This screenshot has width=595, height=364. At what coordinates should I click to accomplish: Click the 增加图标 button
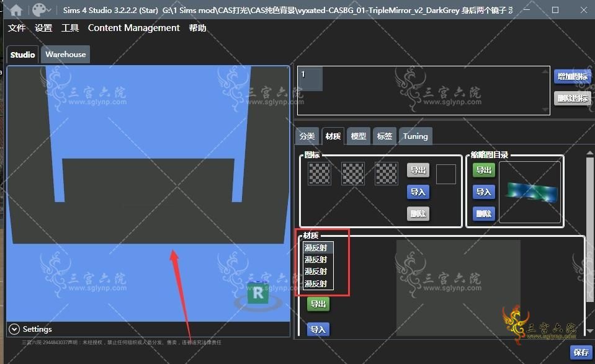tap(572, 77)
